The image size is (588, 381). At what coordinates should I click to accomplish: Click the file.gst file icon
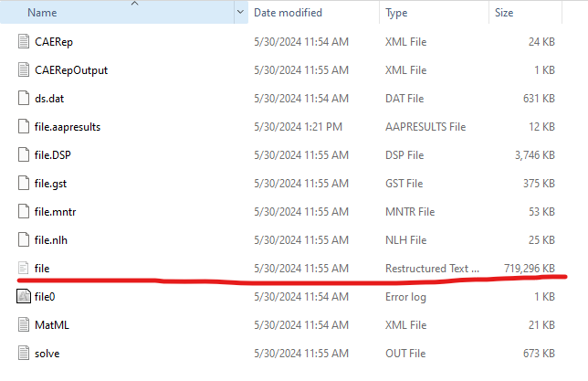pos(25,183)
